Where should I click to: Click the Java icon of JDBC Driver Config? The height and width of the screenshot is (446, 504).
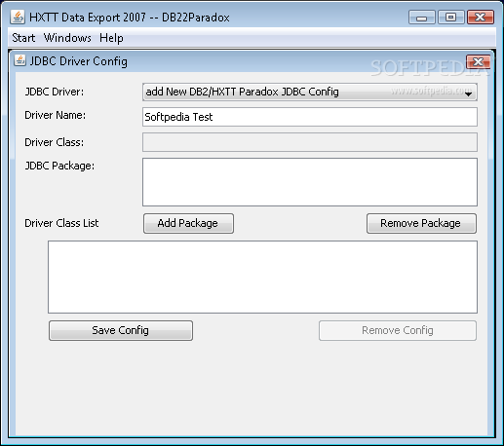(19, 60)
